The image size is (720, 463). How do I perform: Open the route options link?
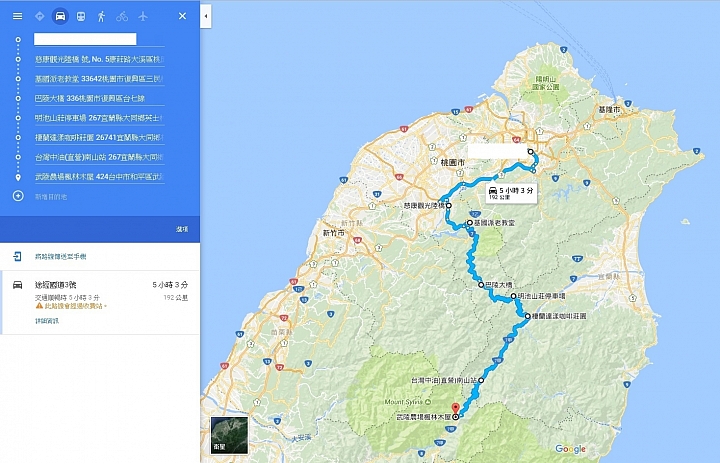click(x=182, y=229)
